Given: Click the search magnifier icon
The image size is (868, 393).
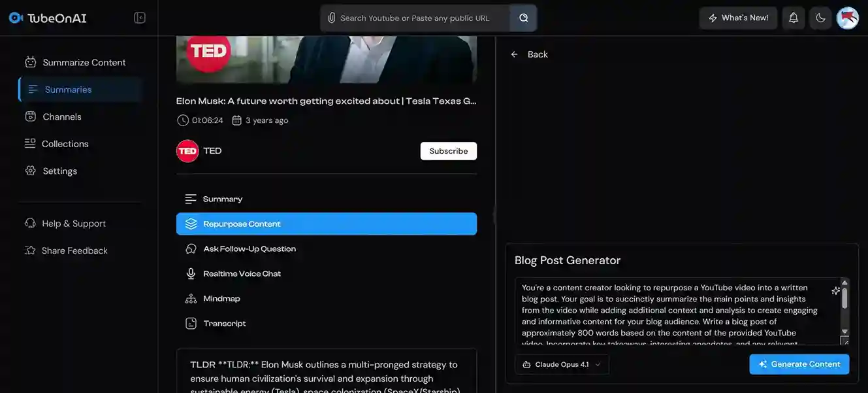Looking at the screenshot, I should (x=524, y=18).
